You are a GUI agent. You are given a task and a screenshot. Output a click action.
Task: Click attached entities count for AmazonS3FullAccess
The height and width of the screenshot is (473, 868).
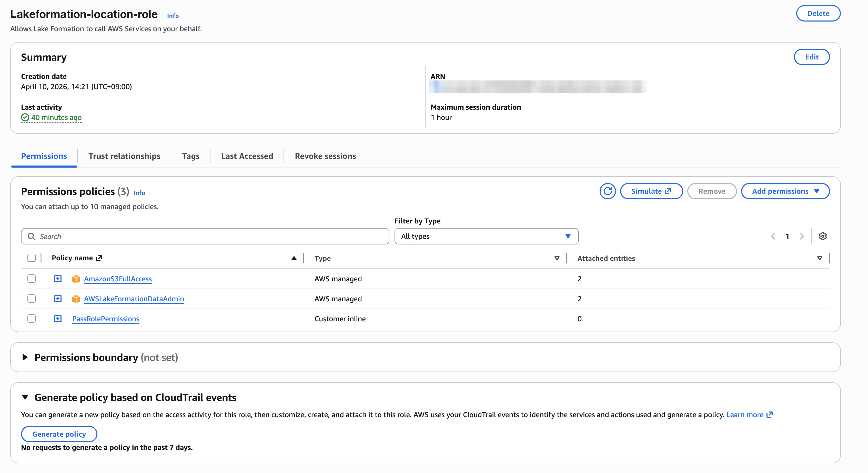tap(579, 279)
